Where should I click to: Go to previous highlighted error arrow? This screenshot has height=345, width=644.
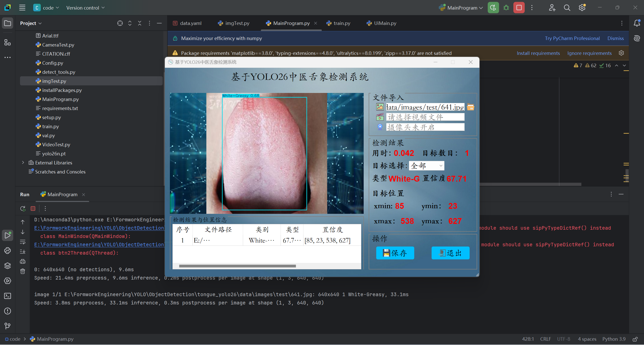(x=617, y=65)
